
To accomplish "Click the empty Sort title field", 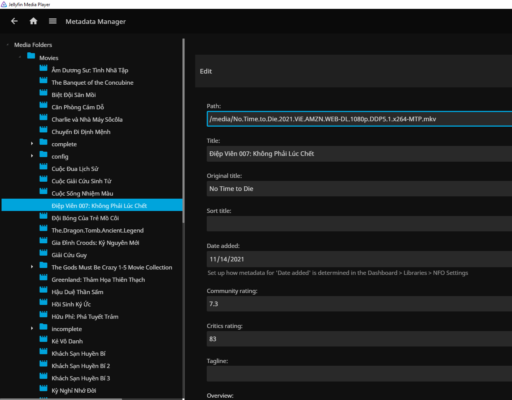I will [359, 224].
